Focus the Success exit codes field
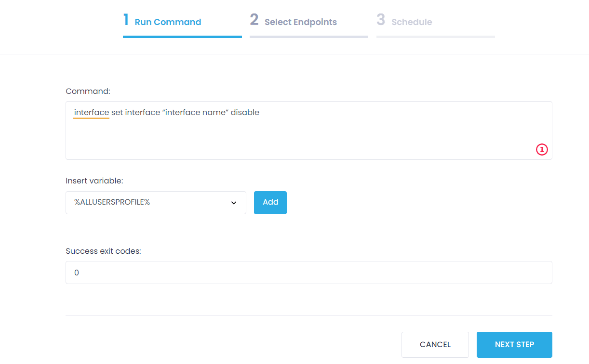Viewport: 589px width, 364px height. (x=309, y=273)
